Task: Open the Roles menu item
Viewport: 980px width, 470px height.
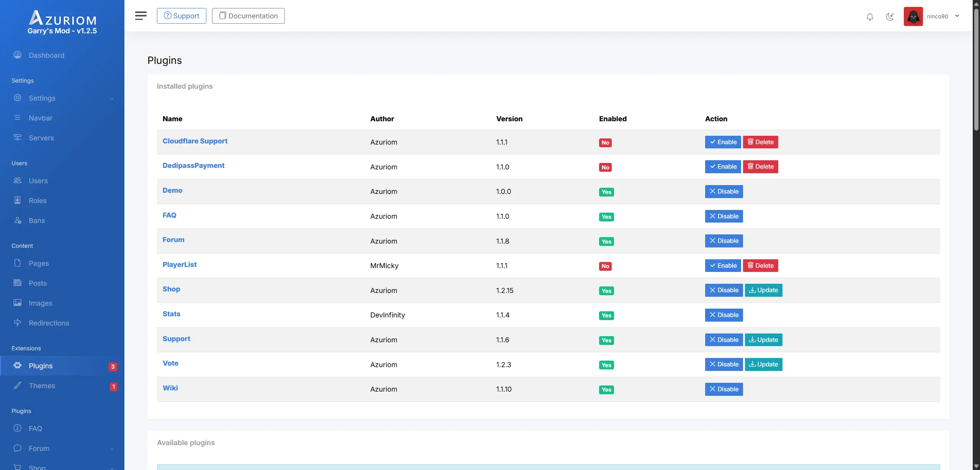Action: pos(62,200)
